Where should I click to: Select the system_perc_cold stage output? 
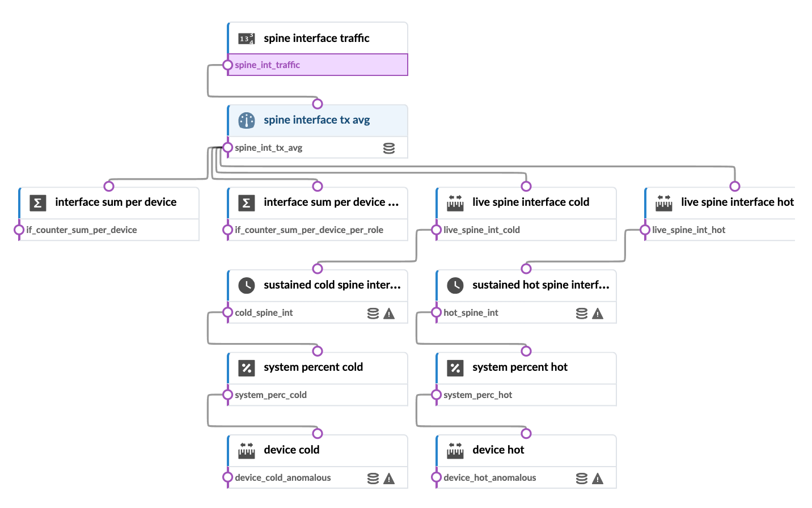coord(228,395)
